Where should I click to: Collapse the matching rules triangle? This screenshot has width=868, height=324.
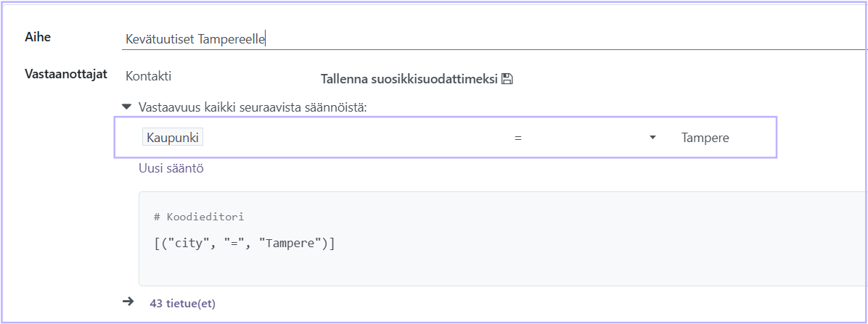pyautogui.click(x=126, y=107)
